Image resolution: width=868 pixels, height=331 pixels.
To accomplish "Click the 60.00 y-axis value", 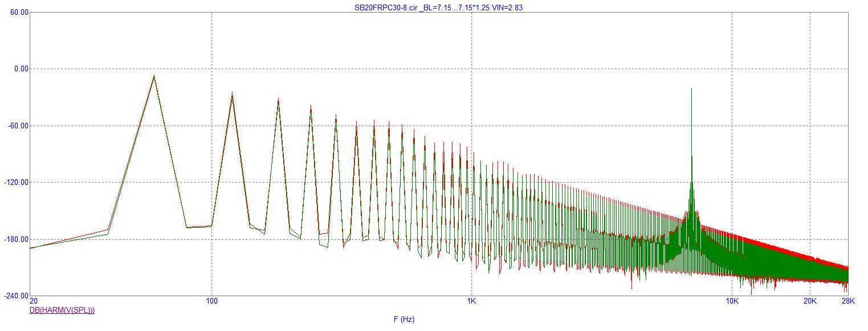I will coord(19,12).
